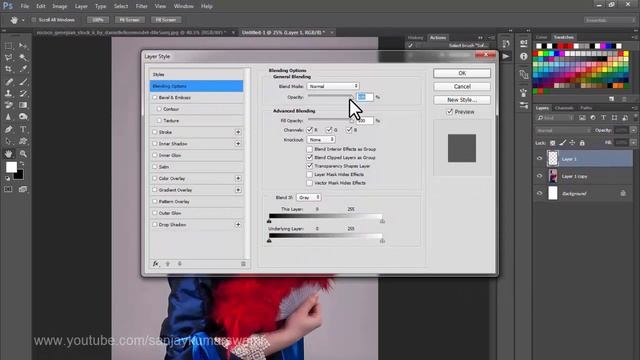The height and width of the screenshot is (360, 640).
Task: Select the Eyedropper tool
Action: pyautogui.click(x=23, y=69)
